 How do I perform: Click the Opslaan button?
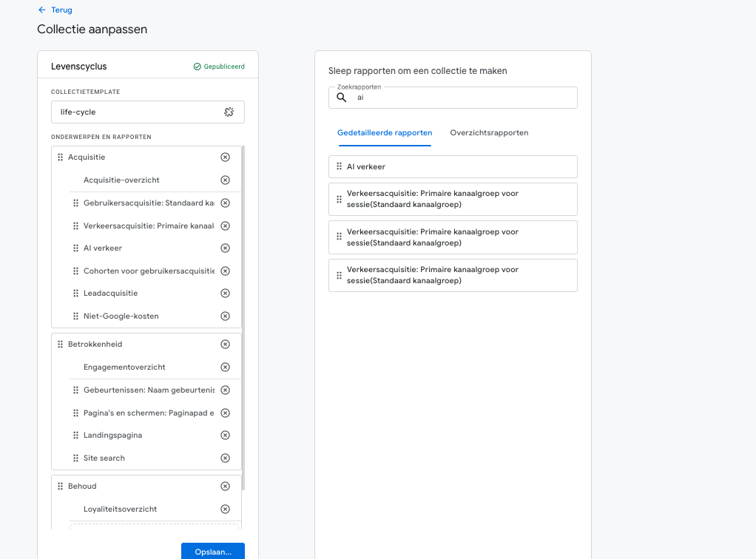tap(212, 552)
